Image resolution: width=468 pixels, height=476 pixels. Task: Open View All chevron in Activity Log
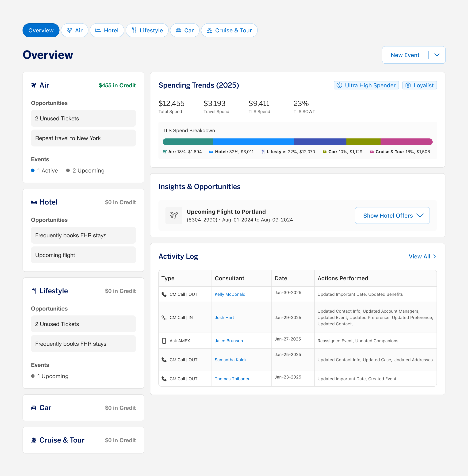[x=435, y=257]
